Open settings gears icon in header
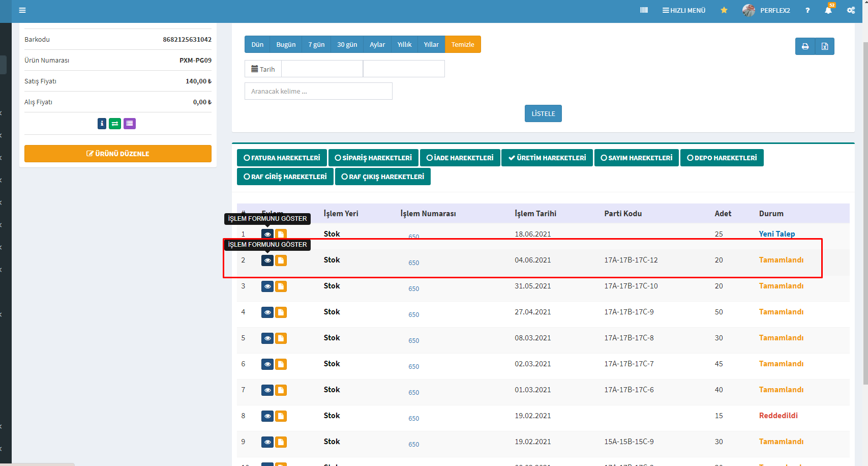This screenshot has height=466, width=868. click(851, 10)
